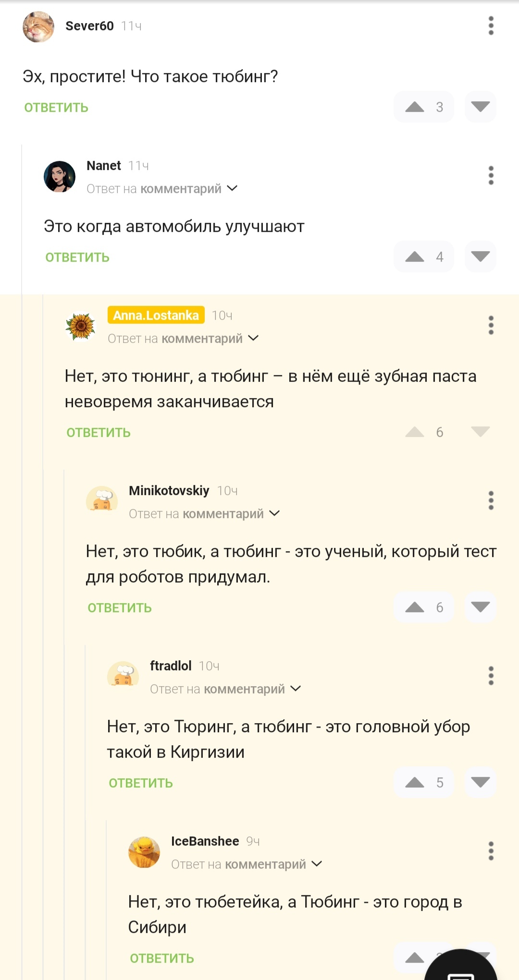519x980 pixels.
Task: Open options menu on IceBanshee's comment
Action: (x=491, y=851)
